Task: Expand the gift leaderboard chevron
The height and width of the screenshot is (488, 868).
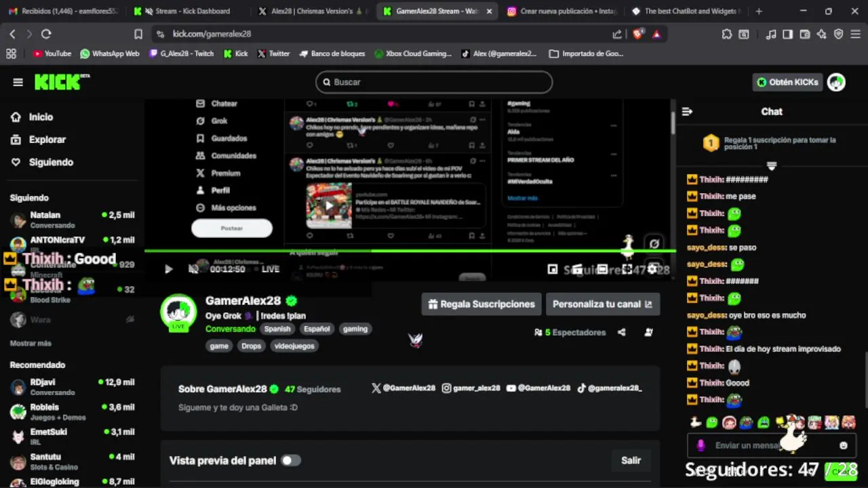Action: click(772, 165)
